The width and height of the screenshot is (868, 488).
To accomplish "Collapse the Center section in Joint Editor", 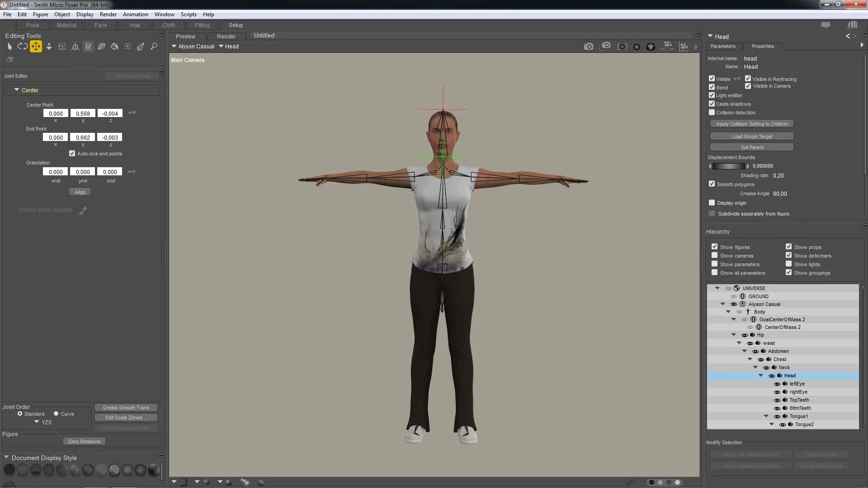I will pyautogui.click(x=17, y=90).
